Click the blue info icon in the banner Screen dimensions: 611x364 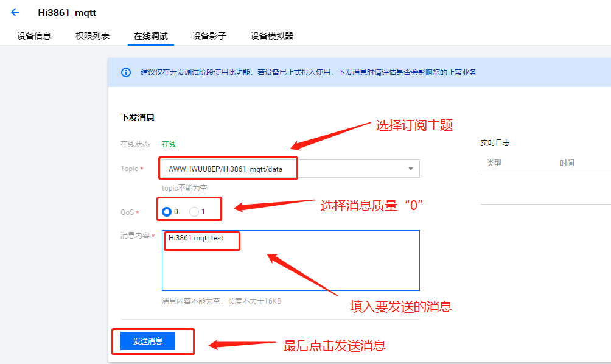[126, 72]
